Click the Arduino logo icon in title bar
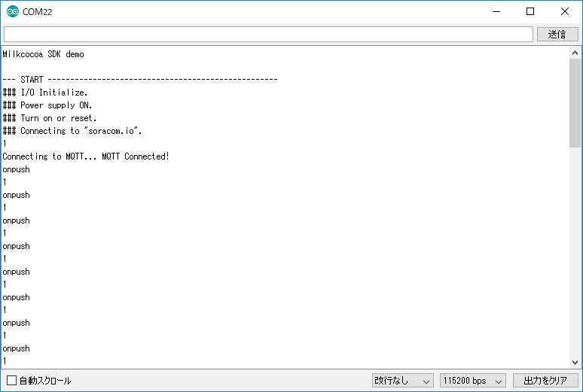 13,11
